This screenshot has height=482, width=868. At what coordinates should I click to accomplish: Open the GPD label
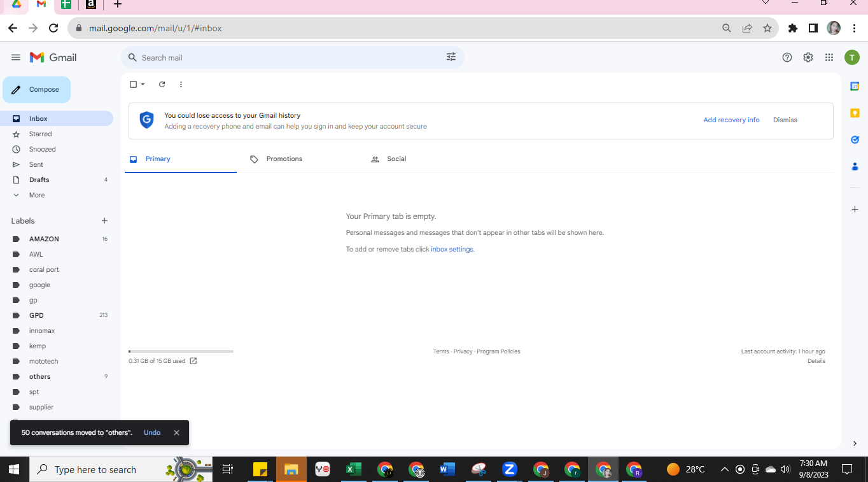click(x=57, y=315)
